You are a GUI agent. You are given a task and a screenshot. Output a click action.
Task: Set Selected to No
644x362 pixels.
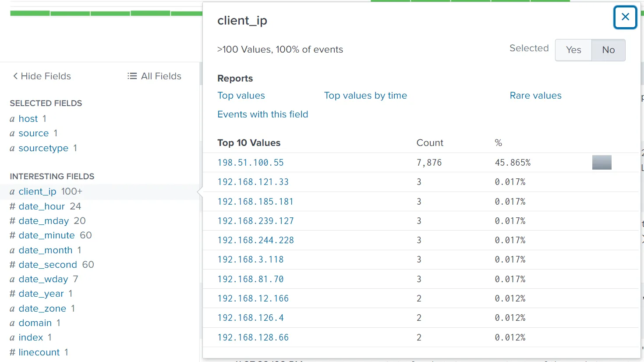coord(608,50)
